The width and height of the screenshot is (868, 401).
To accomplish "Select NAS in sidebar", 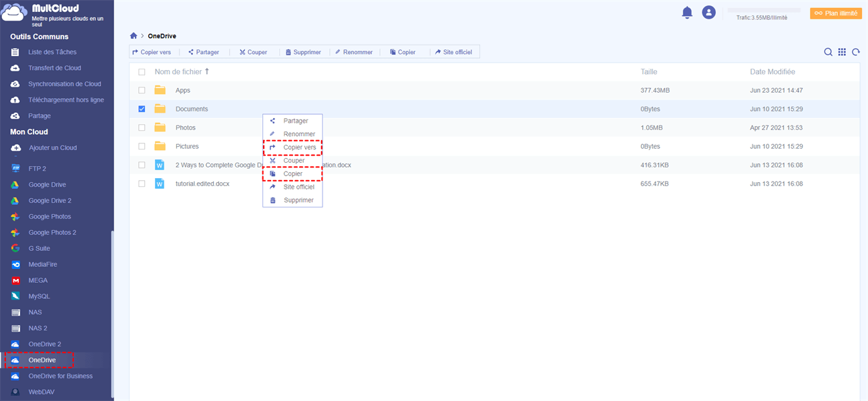I will (x=35, y=312).
